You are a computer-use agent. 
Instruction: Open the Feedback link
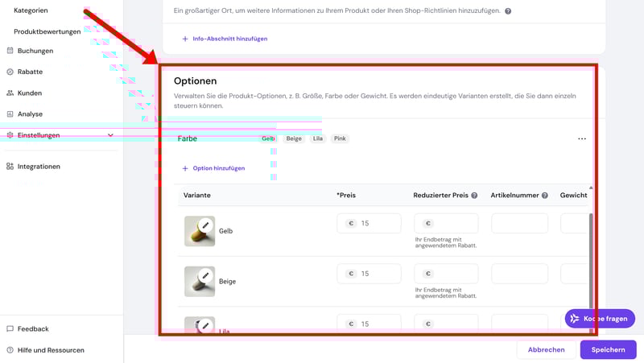click(x=33, y=329)
